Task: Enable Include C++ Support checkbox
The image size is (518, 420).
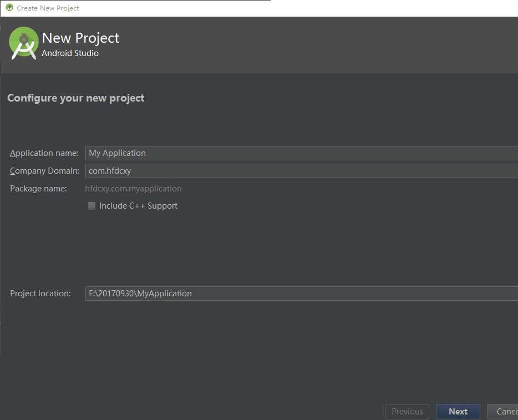Action: pos(92,205)
